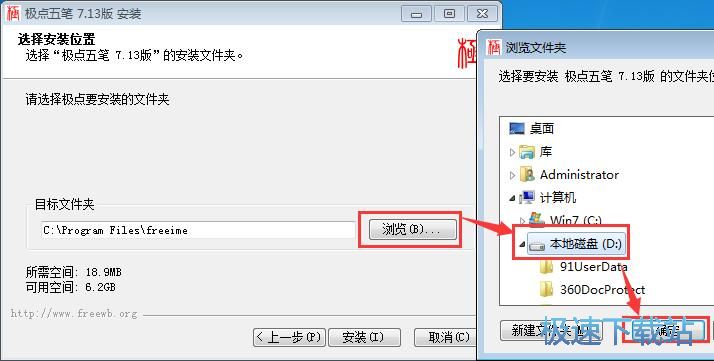
Task: Collapse the 本地磁盘 (D:) node arrow
Action: click(522, 244)
